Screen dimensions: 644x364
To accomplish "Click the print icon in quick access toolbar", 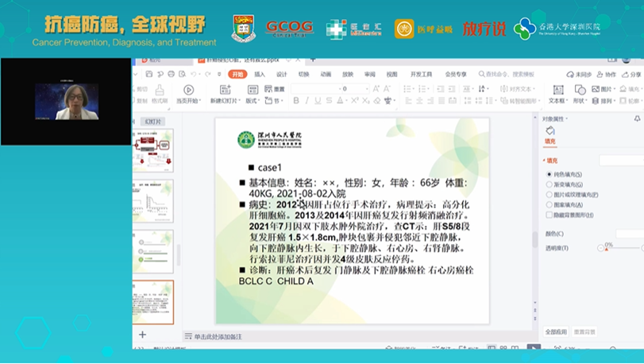I will 171,74.
